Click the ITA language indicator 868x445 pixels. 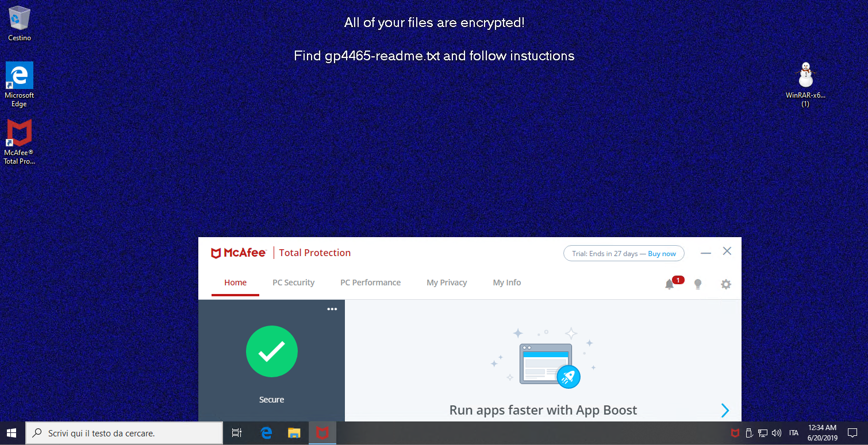click(x=794, y=434)
